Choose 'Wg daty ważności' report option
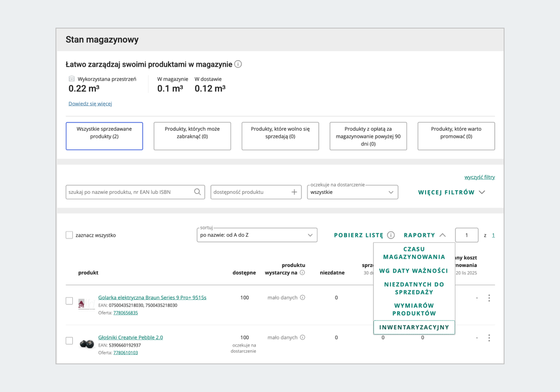The image size is (560, 392). click(x=413, y=271)
